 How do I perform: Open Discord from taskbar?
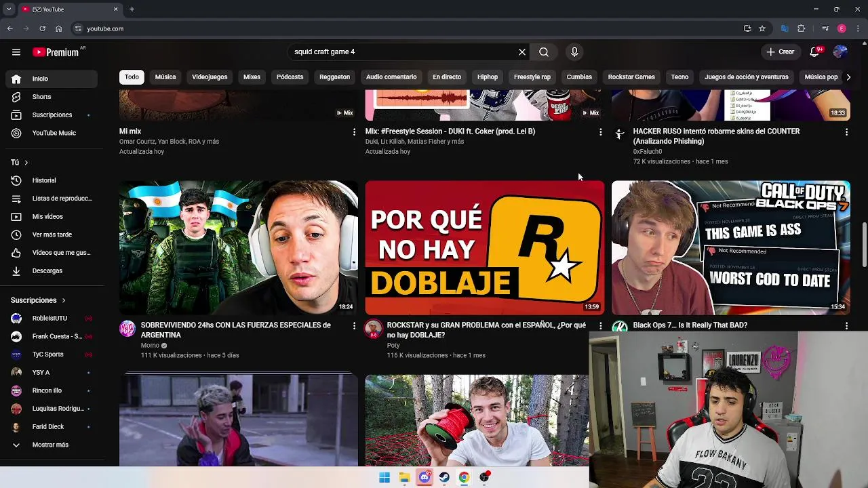[x=425, y=477]
